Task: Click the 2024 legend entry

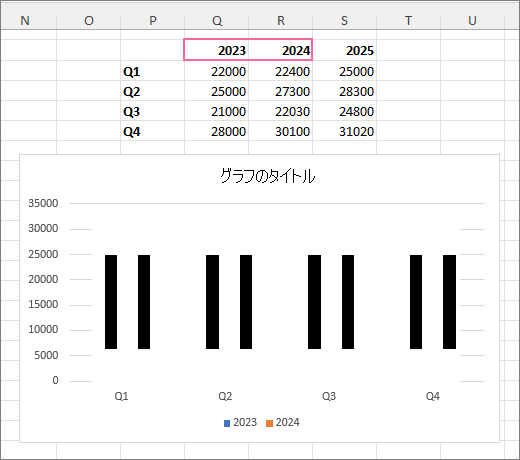Action: point(283,422)
